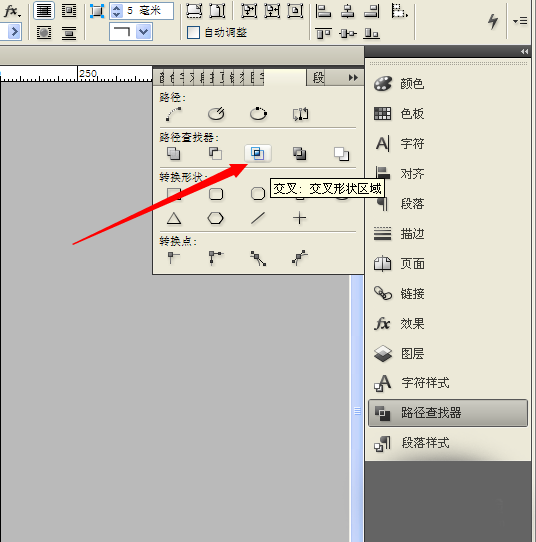Toggle the 路径查找器 panel button

[x=448, y=413]
